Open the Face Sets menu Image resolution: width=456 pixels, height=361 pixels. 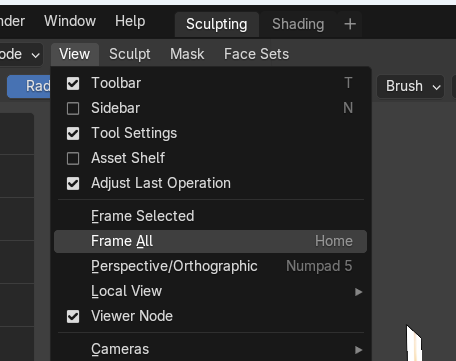[x=256, y=54]
